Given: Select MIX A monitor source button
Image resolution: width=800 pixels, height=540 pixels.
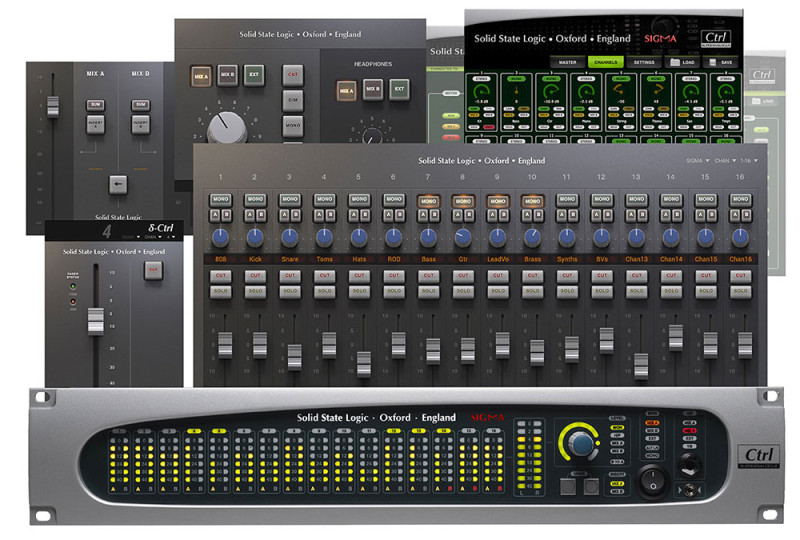Looking at the screenshot, I should 201,77.
